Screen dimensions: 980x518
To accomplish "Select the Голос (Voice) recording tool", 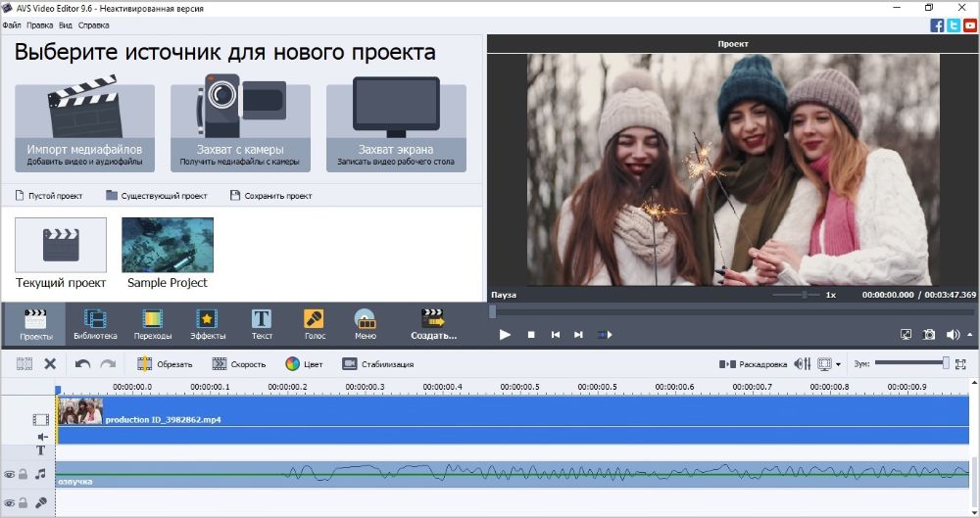I will [314, 324].
